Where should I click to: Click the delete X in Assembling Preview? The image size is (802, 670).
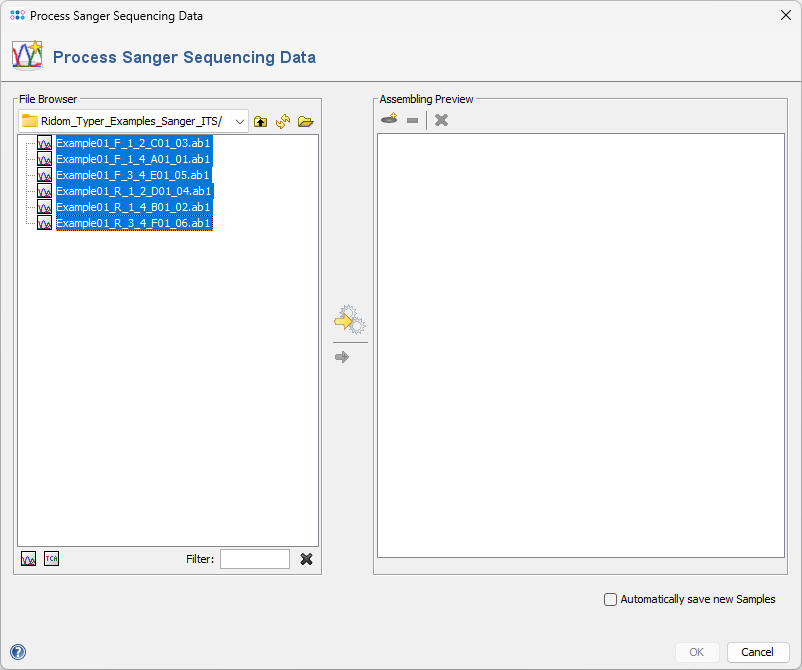[441, 119]
